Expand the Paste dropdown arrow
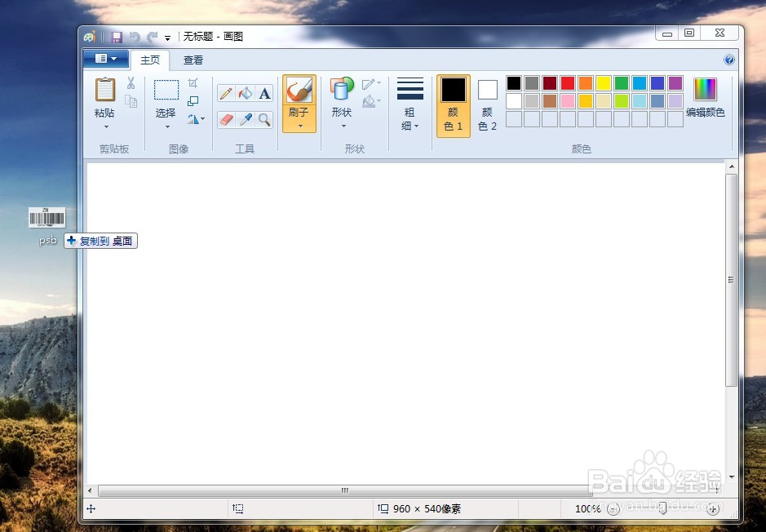The width and height of the screenshot is (766, 532). tap(106, 127)
